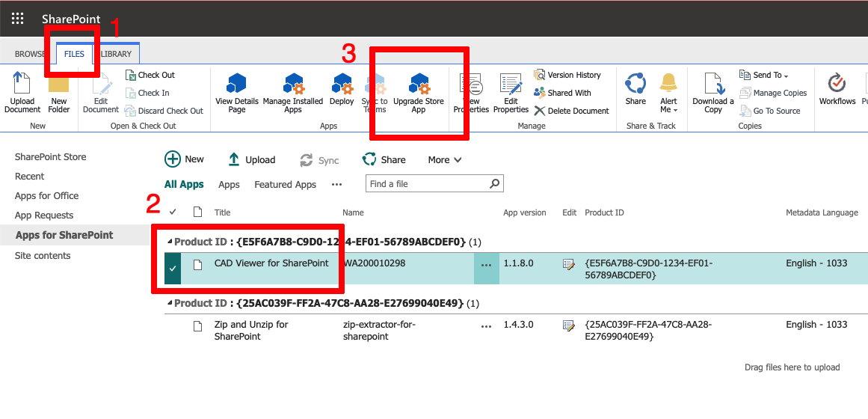This screenshot has height=419, width=868.
Task: Switch to the FILES ribbon tab
Action: coord(74,54)
